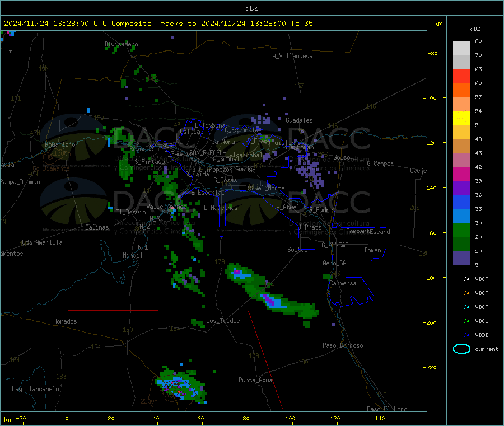The image size is (504, 426).
Task: Click the '-20' tick on the bottom axis
Action: tap(21, 418)
